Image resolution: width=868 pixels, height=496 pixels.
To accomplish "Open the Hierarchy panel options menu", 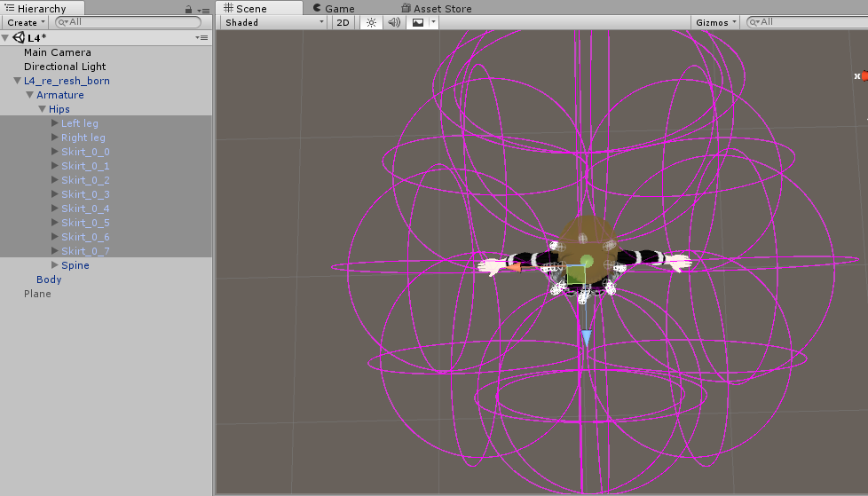I will click(204, 10).
